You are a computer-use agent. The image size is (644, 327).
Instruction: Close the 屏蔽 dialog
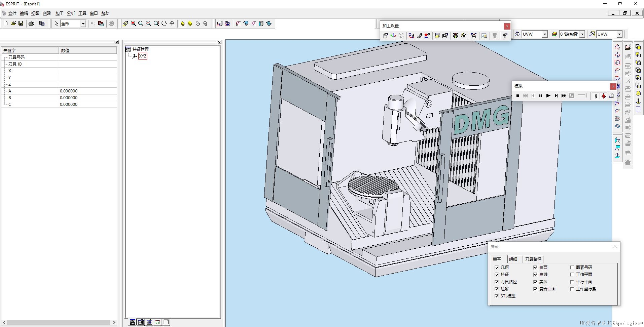615,246
